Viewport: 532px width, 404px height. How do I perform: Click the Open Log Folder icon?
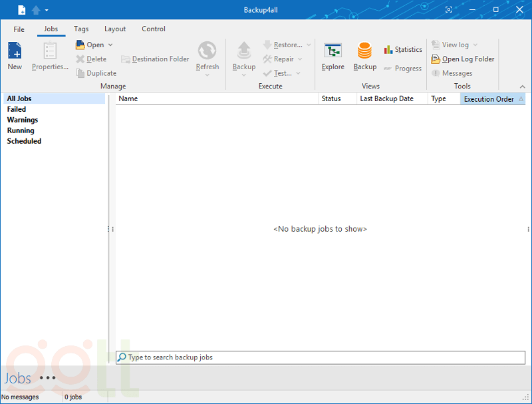[436, 59]
